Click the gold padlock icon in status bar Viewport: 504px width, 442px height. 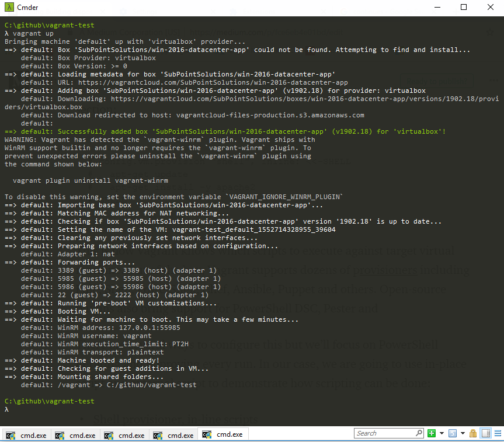point(473,433)
